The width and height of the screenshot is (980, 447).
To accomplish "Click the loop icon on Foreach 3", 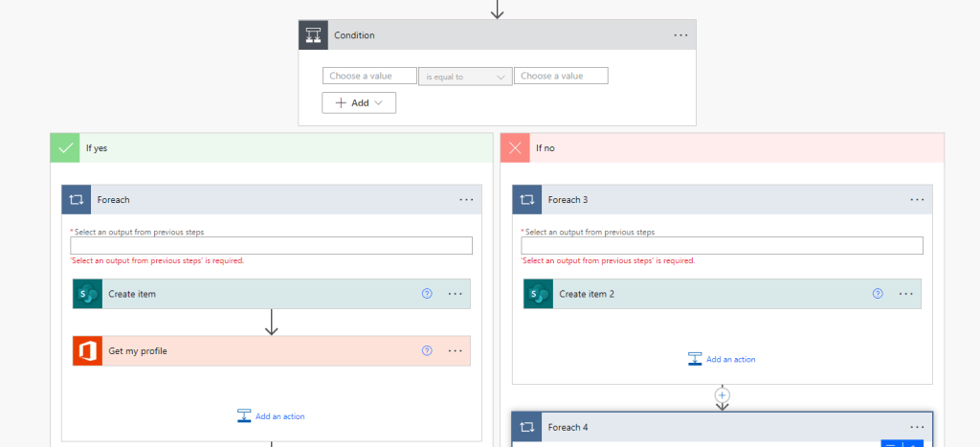I will pos(526,200).
